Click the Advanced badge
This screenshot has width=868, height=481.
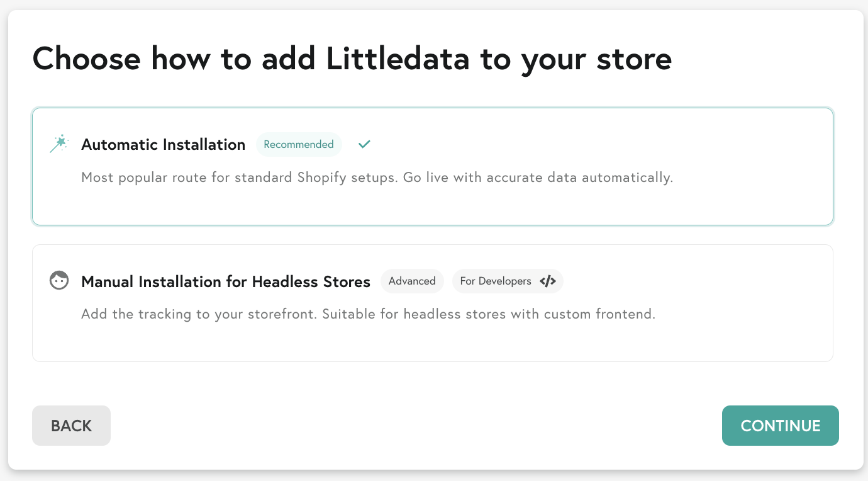(412, 281)
